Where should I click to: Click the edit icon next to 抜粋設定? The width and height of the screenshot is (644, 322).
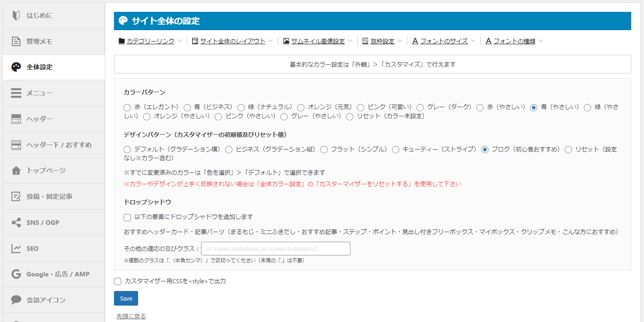[x=366, y=41]
